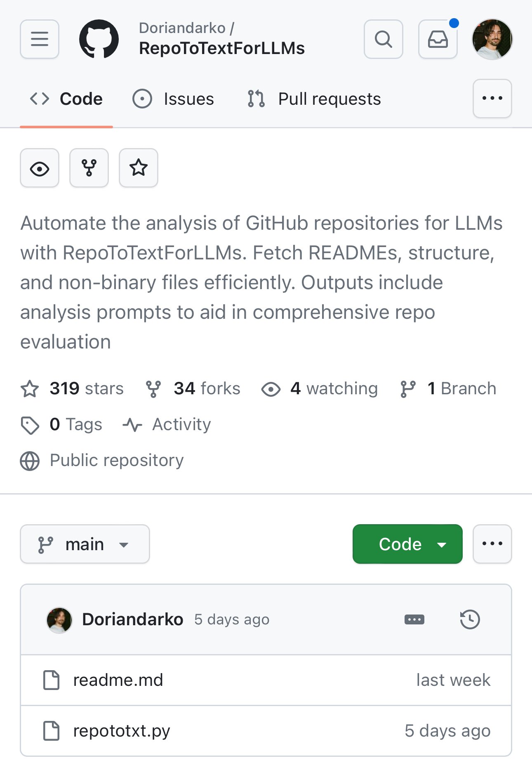Star the repository with the star button
532x770 pixels.
pyautogui.click(x=139, y=168)
